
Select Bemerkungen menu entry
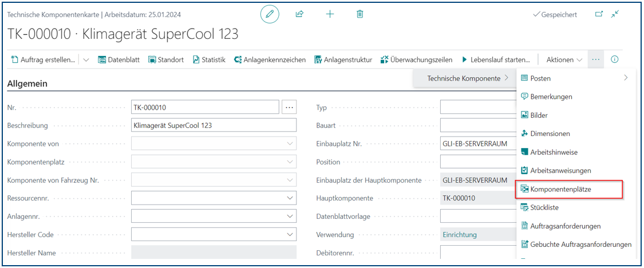575,97
